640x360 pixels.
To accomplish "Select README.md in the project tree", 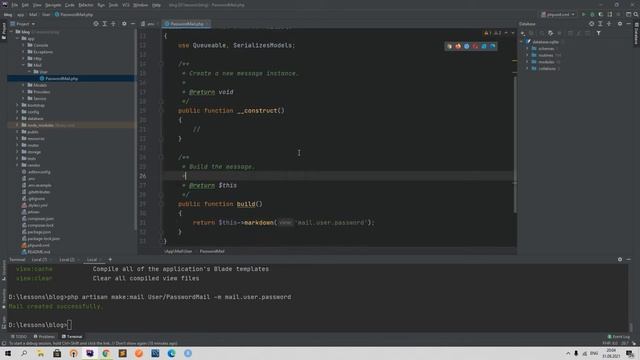I will click(x=39, y=252).
